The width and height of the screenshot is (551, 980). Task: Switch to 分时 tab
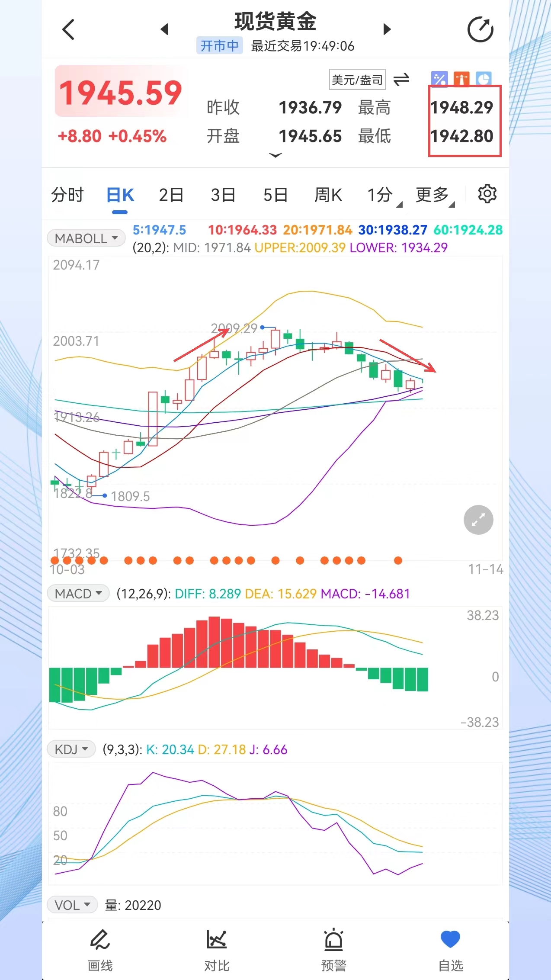coord(67,195)
